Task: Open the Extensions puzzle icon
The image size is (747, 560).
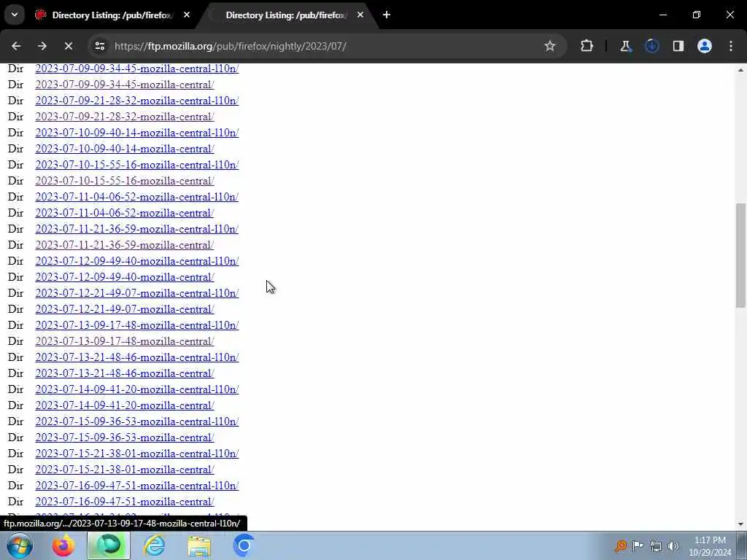Action: click(x=587, y=46)
